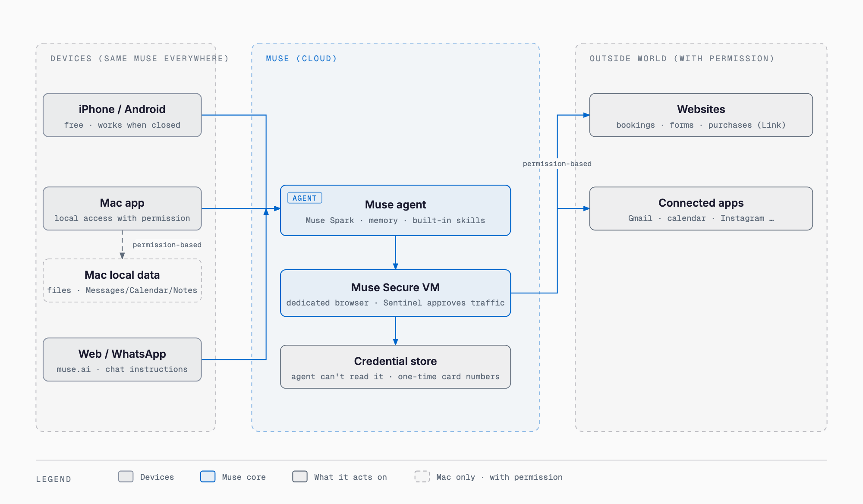Click 'files · Messages/Calendar/Notes' text
Viewport: 863px width, 504px height.
(122, 290)
